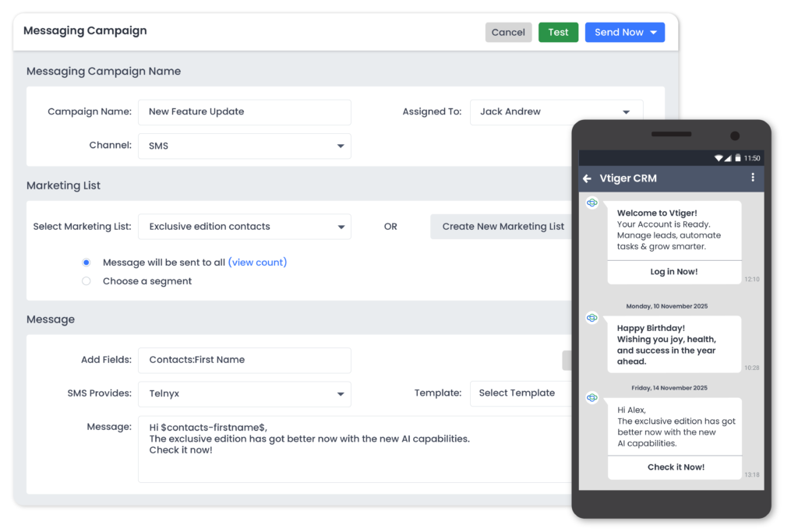Tap the back arrow in Vtiger CRM header
Screen dimensions: 798x532
tap(587, 178)
